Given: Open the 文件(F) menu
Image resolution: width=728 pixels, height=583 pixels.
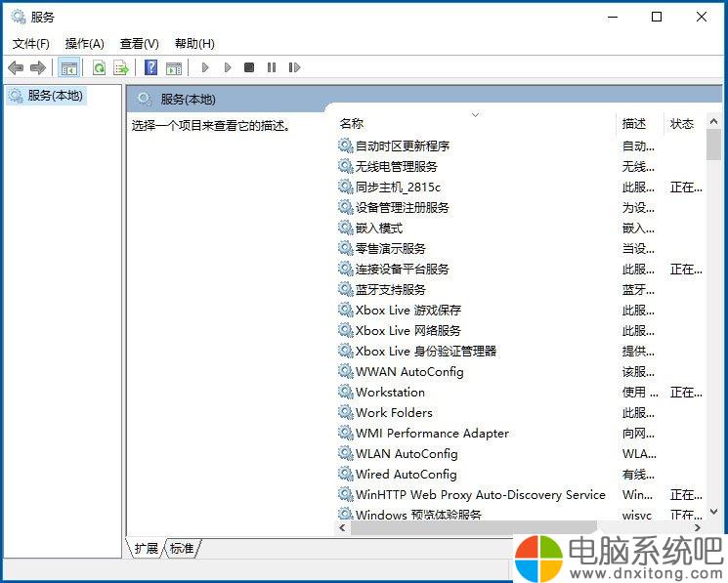Looking at the screenshot, I should tap(30, 44).
